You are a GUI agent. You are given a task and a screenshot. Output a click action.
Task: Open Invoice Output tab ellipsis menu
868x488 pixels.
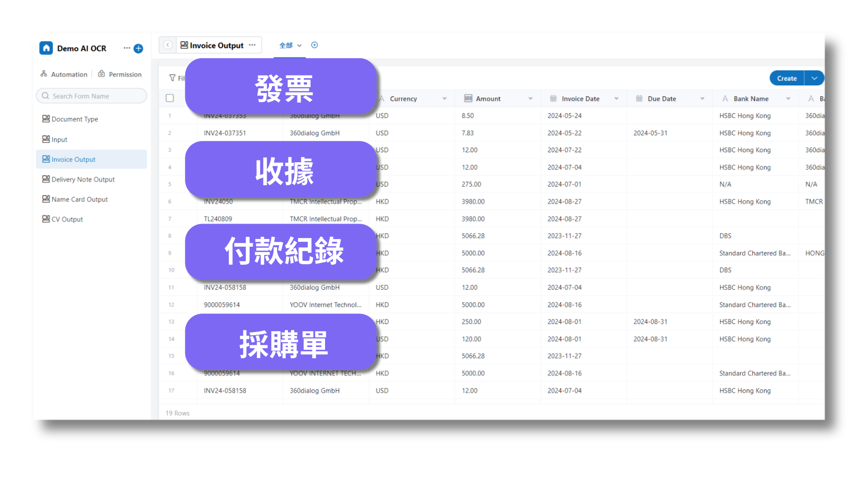click(252, 45)
